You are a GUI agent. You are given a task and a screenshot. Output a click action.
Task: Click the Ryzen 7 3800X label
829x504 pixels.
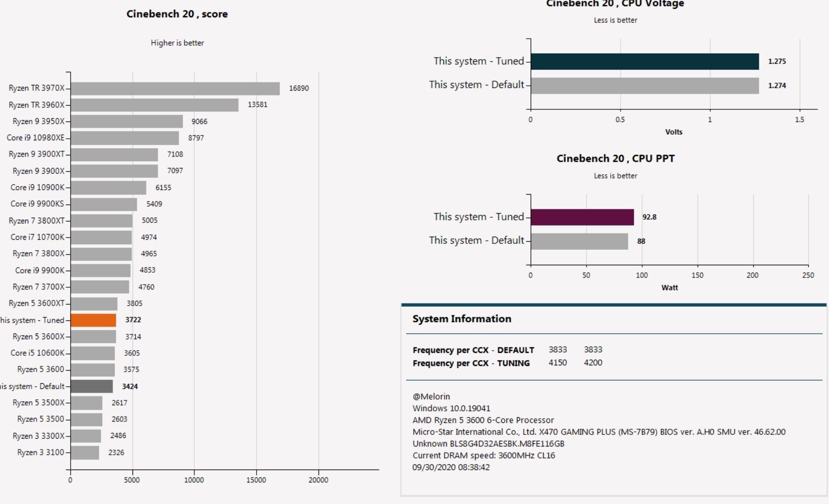pos(38,254)
